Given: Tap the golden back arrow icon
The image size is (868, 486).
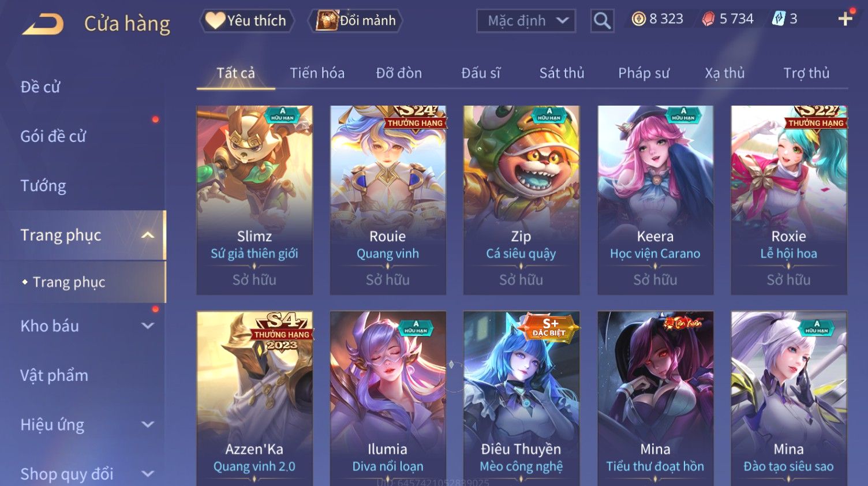Looking at the screenshot, I should click(x=43, y=24).
